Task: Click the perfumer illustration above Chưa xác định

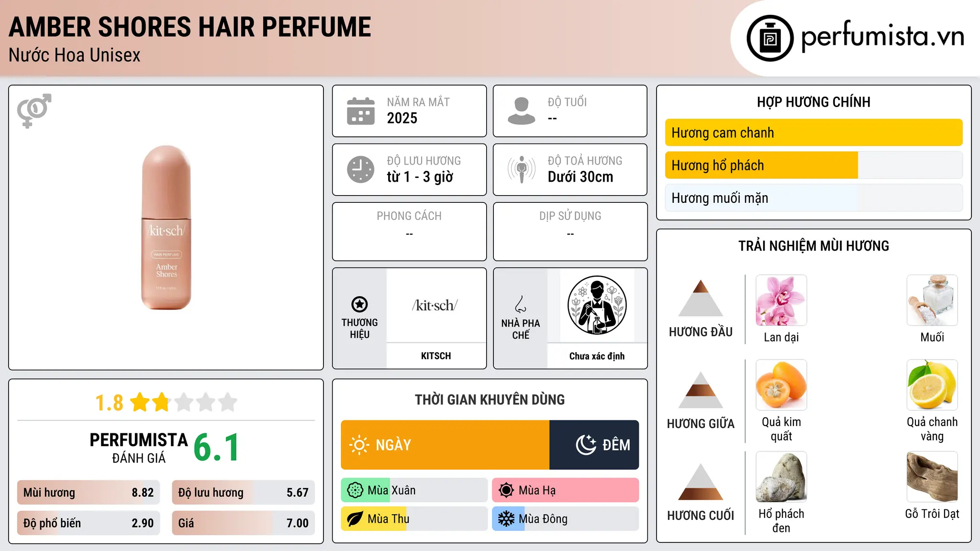Action: (597, 305)
